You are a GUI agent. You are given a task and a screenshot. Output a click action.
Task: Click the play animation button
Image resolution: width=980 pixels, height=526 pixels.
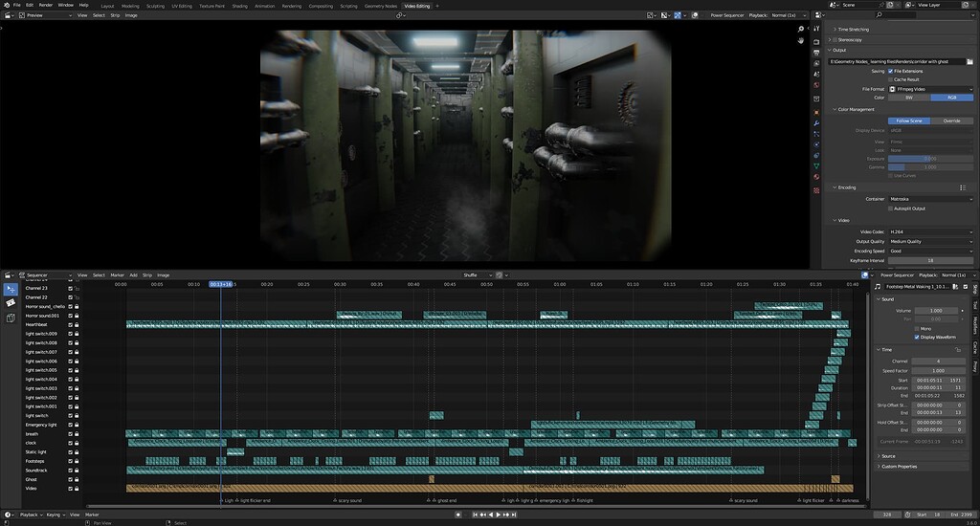click(498, 515)
